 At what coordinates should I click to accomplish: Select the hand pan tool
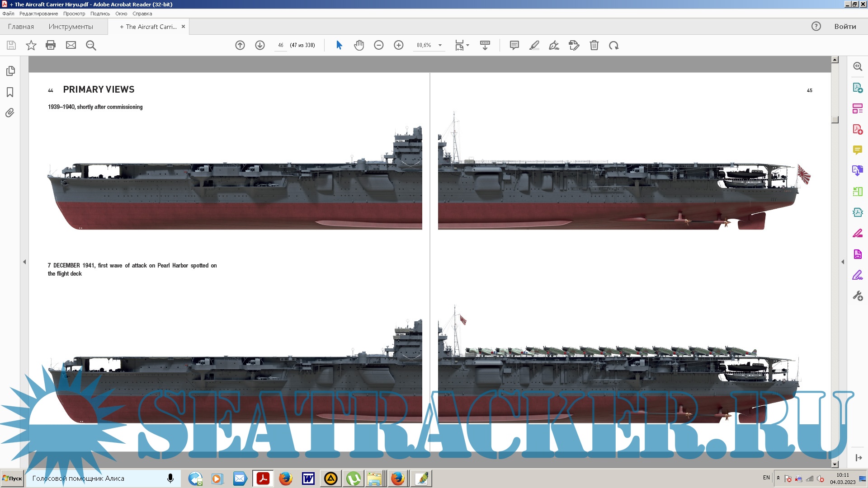click(359, 45)
